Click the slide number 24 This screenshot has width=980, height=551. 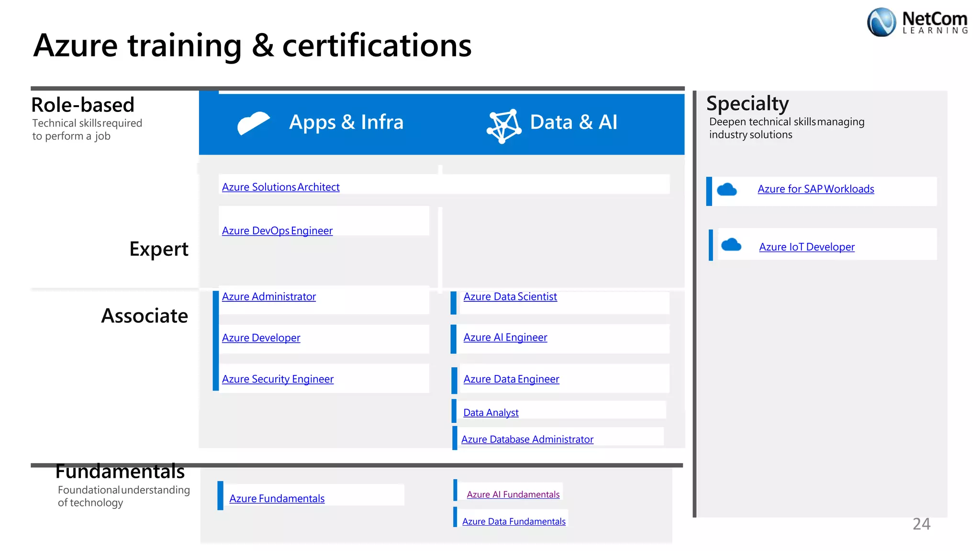[x=921, y=524]
